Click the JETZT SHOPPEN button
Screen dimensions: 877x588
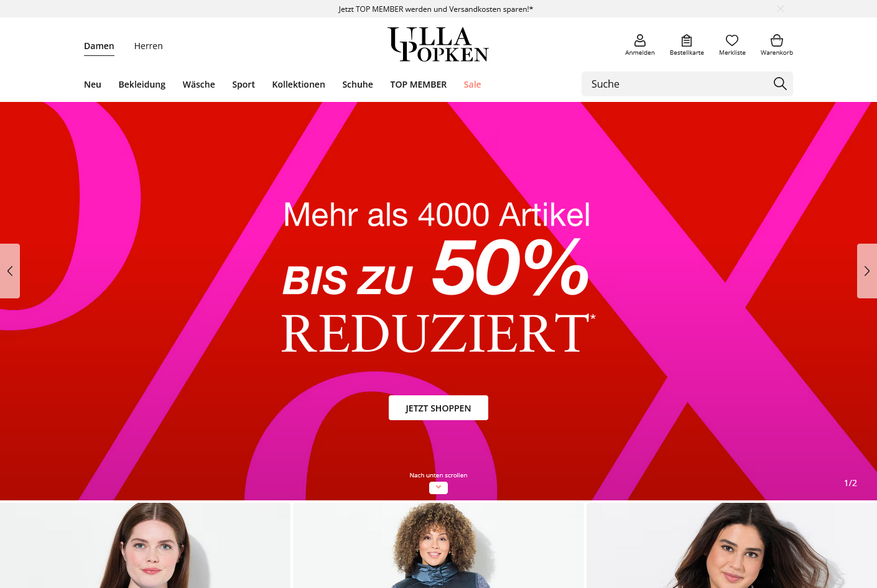coord(438,408)
